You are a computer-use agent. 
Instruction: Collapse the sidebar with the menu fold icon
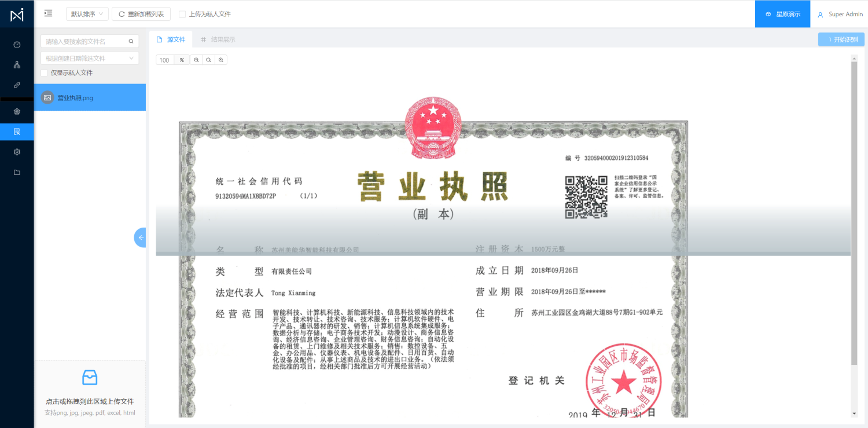(x=48, y=13)
